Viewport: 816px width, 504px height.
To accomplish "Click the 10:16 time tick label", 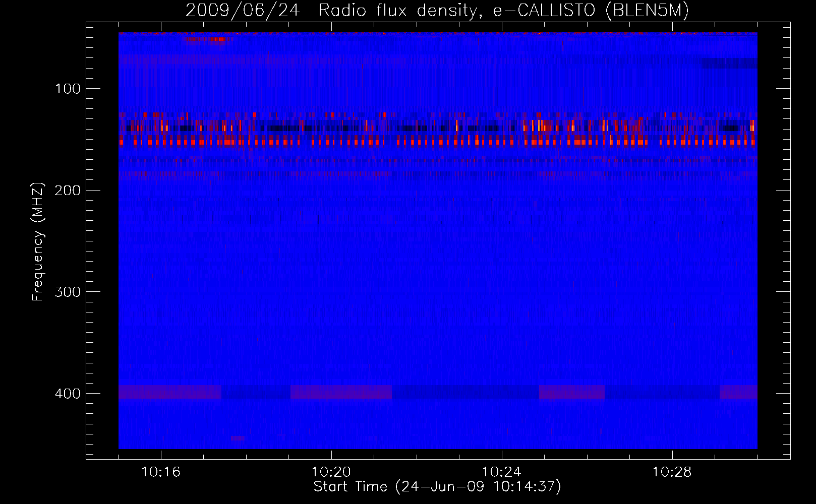I will pos(161,472).
